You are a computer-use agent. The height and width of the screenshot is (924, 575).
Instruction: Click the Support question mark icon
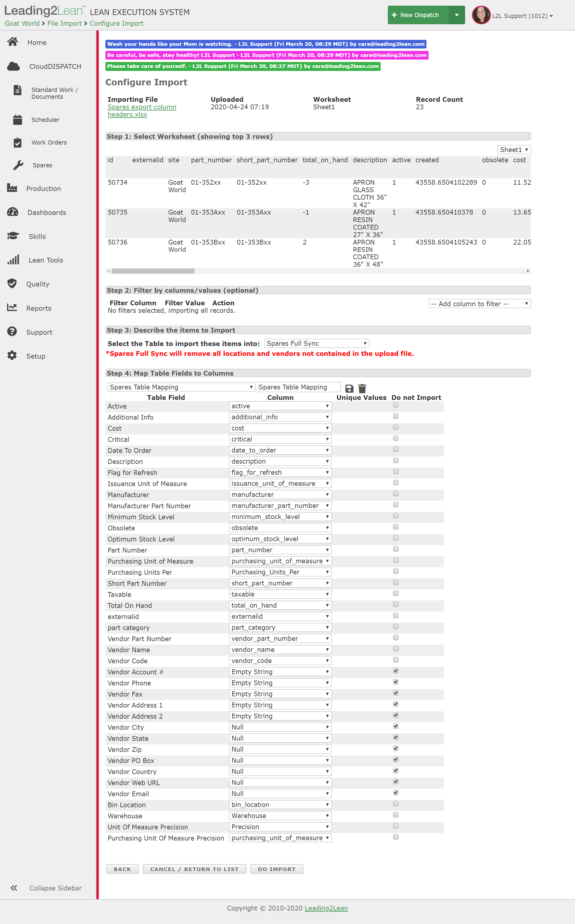12,331
